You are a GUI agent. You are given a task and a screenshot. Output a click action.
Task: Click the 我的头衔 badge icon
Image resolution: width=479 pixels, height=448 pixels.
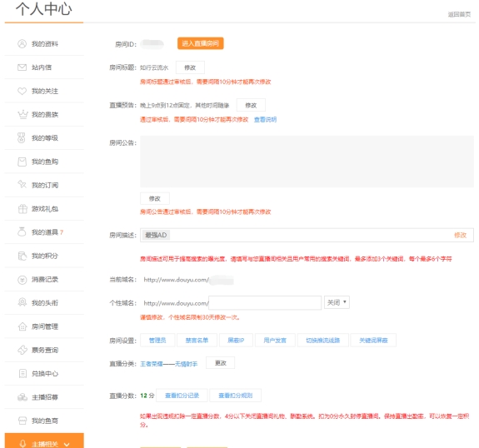[22, 302]
